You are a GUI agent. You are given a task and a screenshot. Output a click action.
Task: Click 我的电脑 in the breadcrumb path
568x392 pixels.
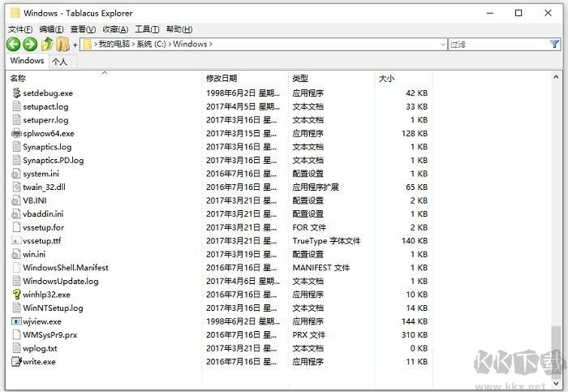114,44
